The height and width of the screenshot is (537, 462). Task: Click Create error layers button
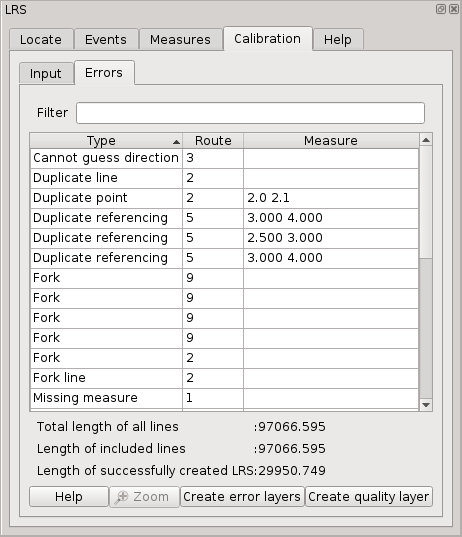[x=242, y=497]
